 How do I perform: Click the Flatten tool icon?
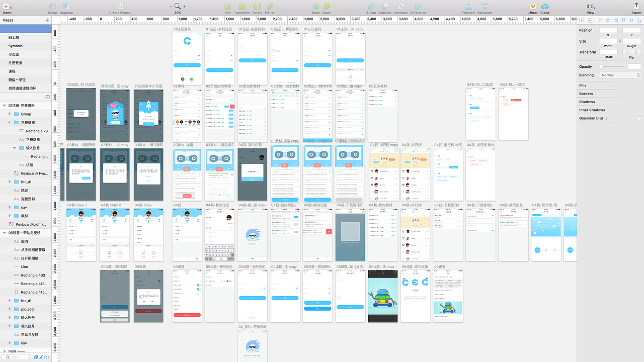point(270,7)
